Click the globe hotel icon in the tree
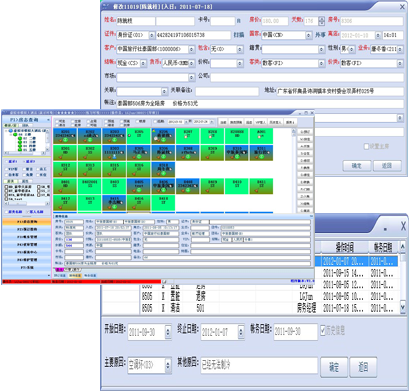The image size is (409, 391). click(11, 131)
